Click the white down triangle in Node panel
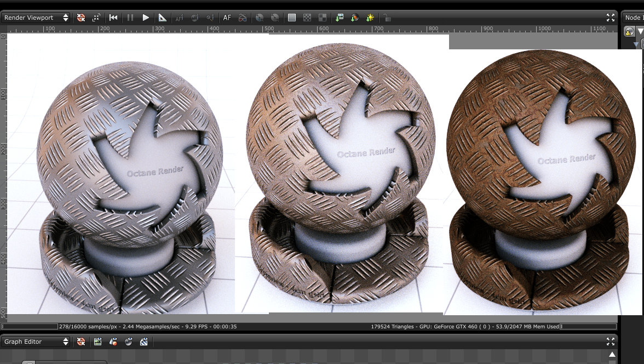 click(x=640, y=32)
